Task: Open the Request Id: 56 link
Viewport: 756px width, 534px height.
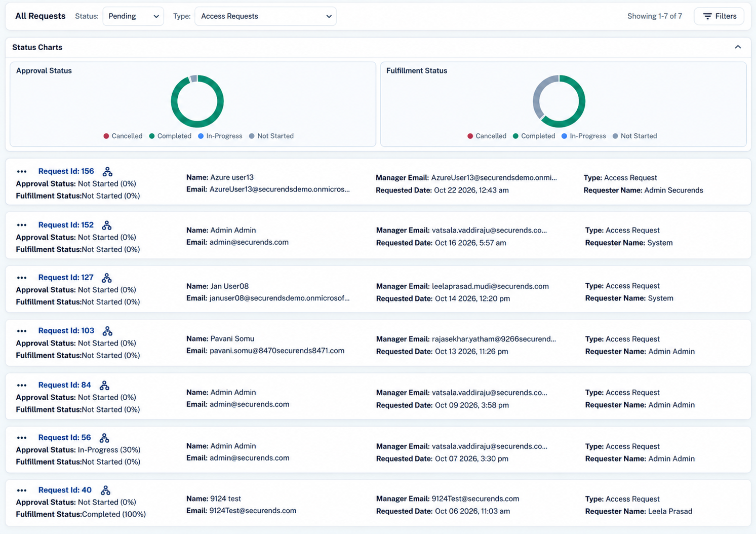Action: [65, 437]
